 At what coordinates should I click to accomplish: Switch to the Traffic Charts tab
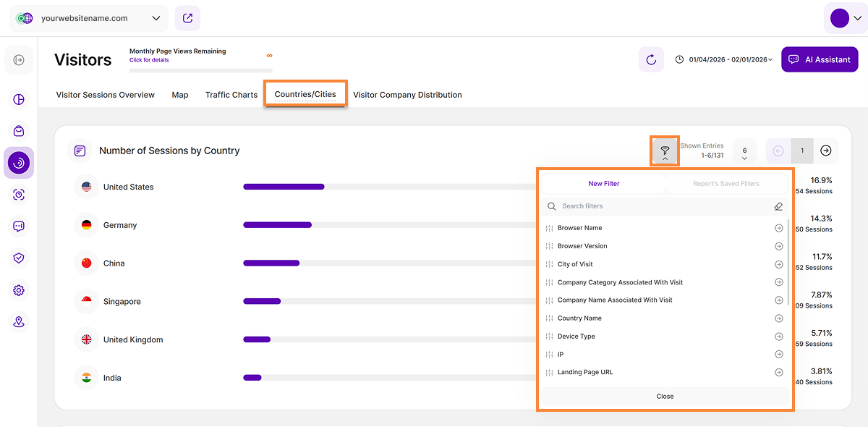coord(231,95)
